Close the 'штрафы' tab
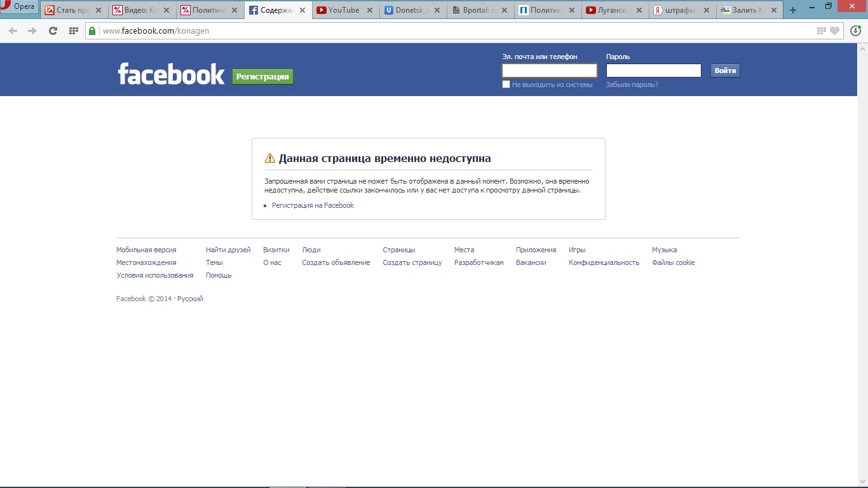The height and width of the screenshot is (488, 868). (x=707, y=10)
